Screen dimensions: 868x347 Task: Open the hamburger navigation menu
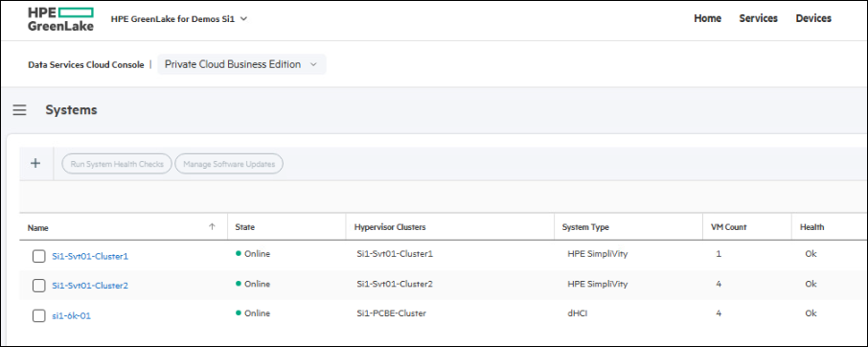click(20, 110)
